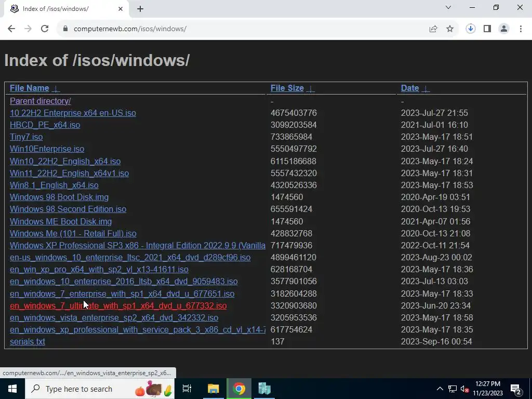
Task: Open Chrome three-dot menu
Action: [521, 29]
